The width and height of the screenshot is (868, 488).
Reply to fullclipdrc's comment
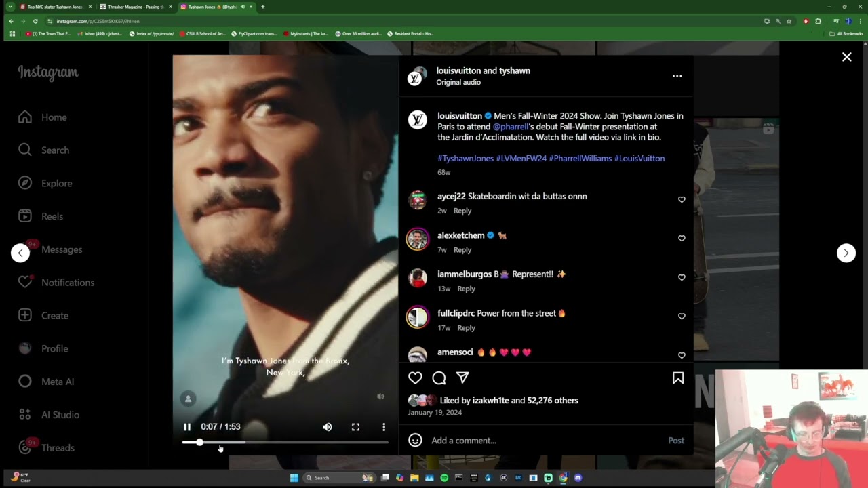tap(466, 328)
